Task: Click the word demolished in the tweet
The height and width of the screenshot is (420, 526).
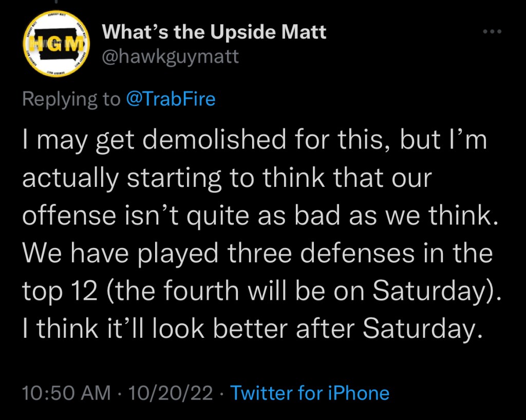Action: [216, 140]
